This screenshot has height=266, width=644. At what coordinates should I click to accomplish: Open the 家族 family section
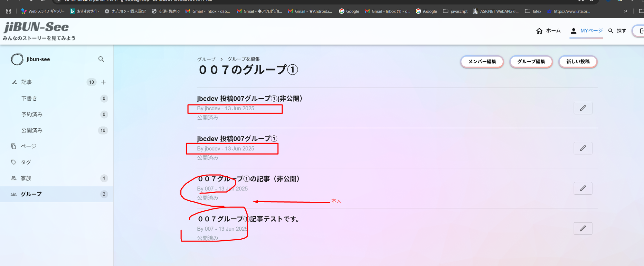[x=26, y=178]
